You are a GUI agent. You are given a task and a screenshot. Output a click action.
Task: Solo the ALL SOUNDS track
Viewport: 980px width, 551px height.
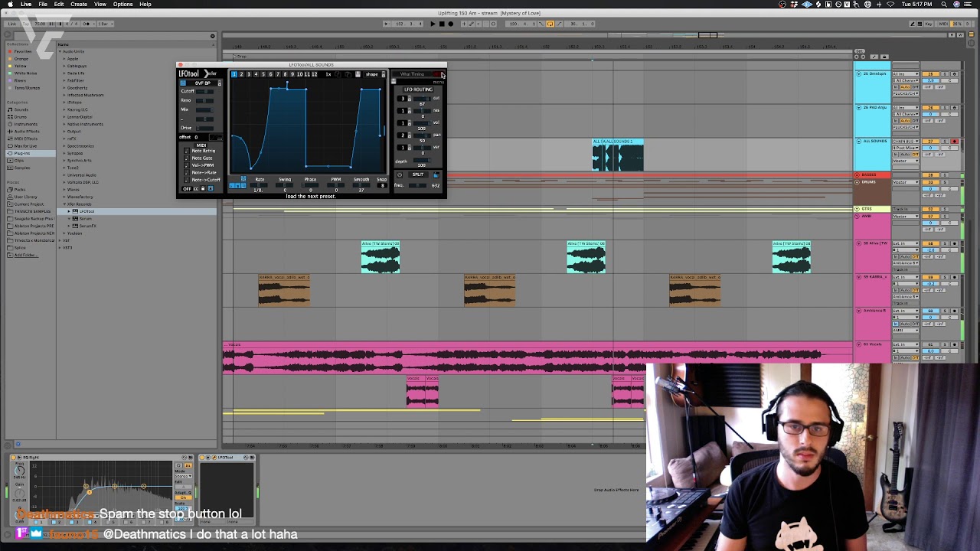coord(945,141)
